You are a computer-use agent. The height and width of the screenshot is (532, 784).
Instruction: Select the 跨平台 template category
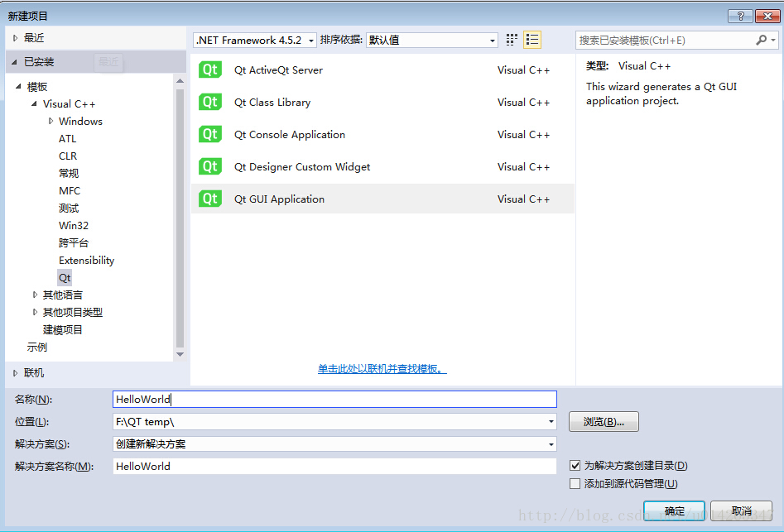[x=74, y=242]
